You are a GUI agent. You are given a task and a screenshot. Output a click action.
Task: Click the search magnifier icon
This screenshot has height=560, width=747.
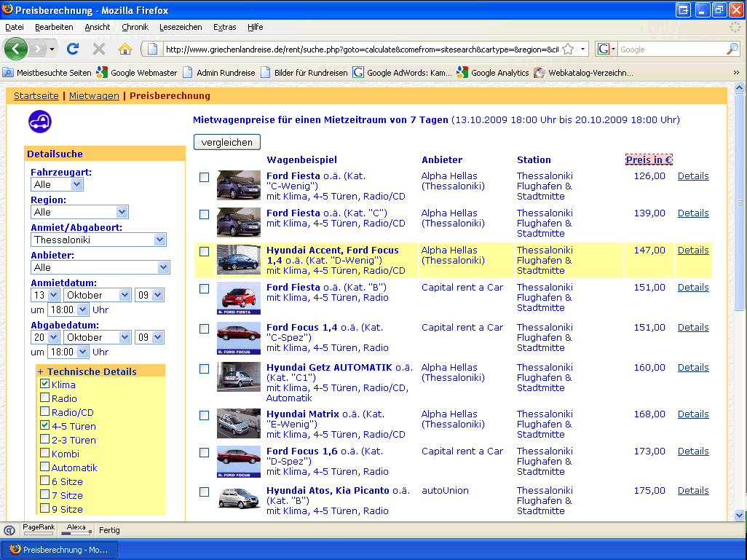coord(732,49)
